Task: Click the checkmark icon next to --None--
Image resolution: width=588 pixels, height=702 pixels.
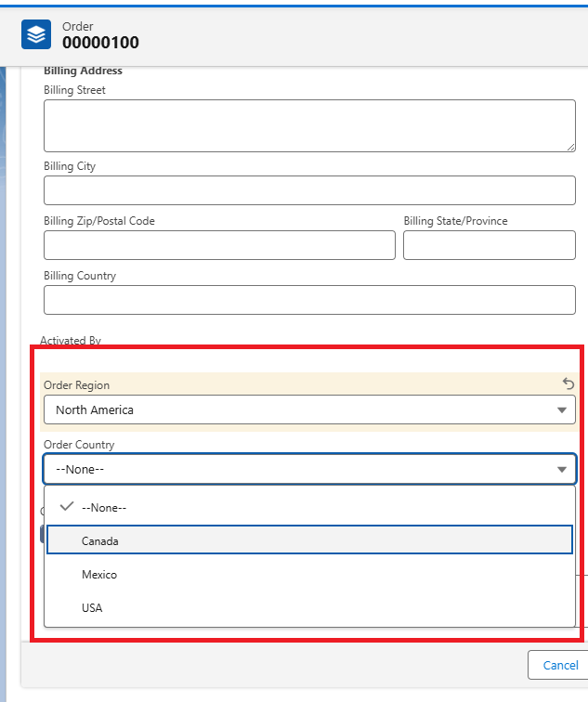Action: coord(66,507)
